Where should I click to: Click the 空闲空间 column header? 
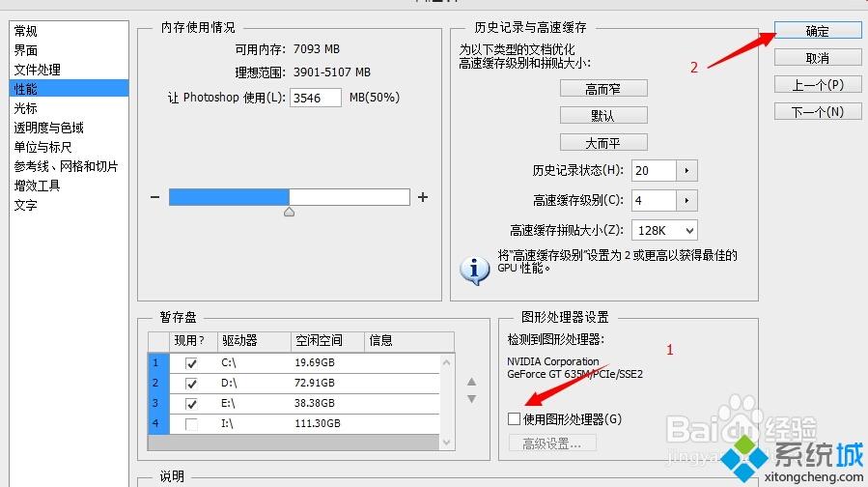pos(327,341)
